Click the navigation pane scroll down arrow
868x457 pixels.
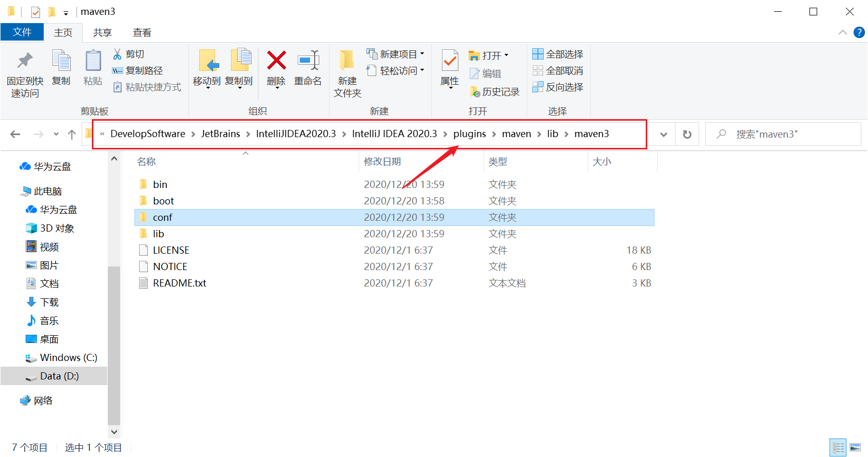click(114, 432)
